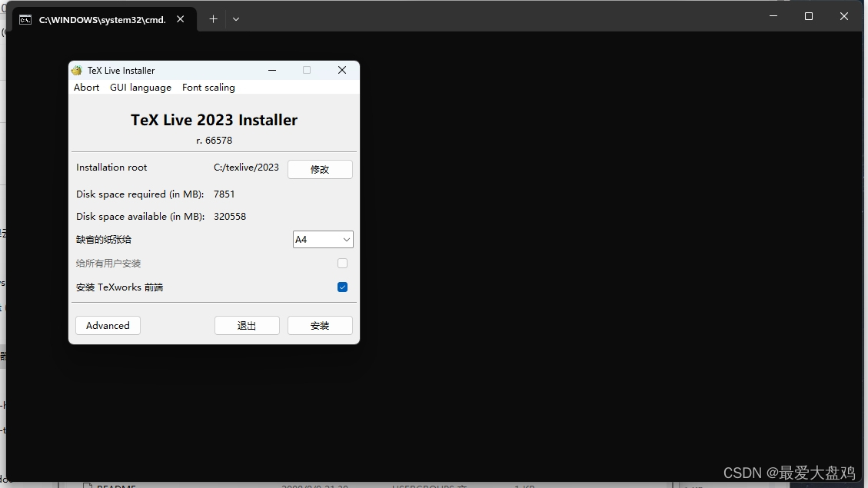The height and width of the screenshot is (488, 868).
Task: Open the terminal profile dropdown arrow
Action: click(x=236, y=19)
